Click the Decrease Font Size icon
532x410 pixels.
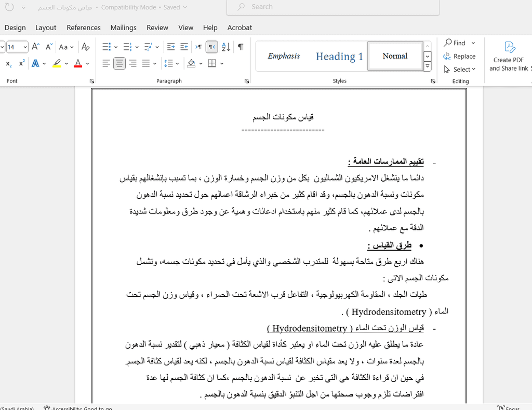click(x=49, y=47)
